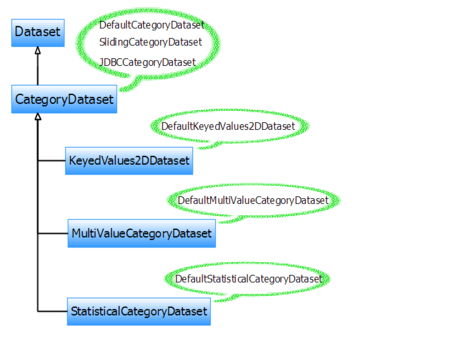450x361 pixels.
Task: Click the inheritance arrowhead below CategoryDataset
Action: coord(38,117)
